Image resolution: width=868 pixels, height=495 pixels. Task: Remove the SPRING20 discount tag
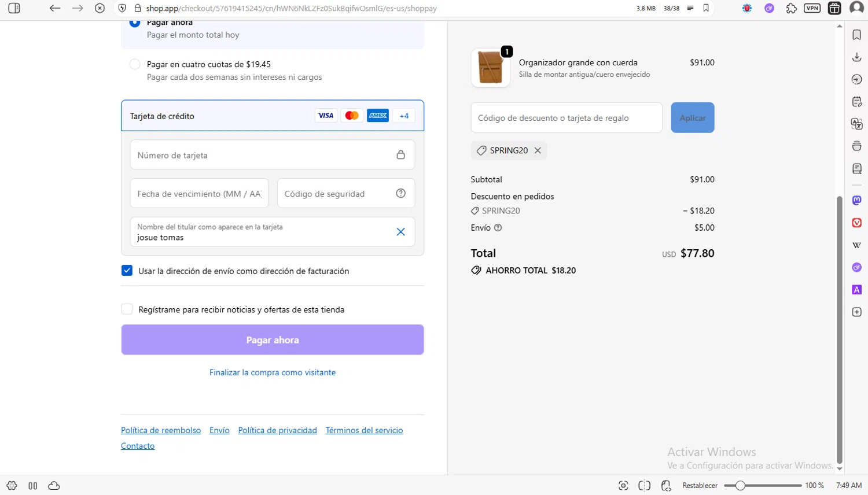[x=538, y=150]
